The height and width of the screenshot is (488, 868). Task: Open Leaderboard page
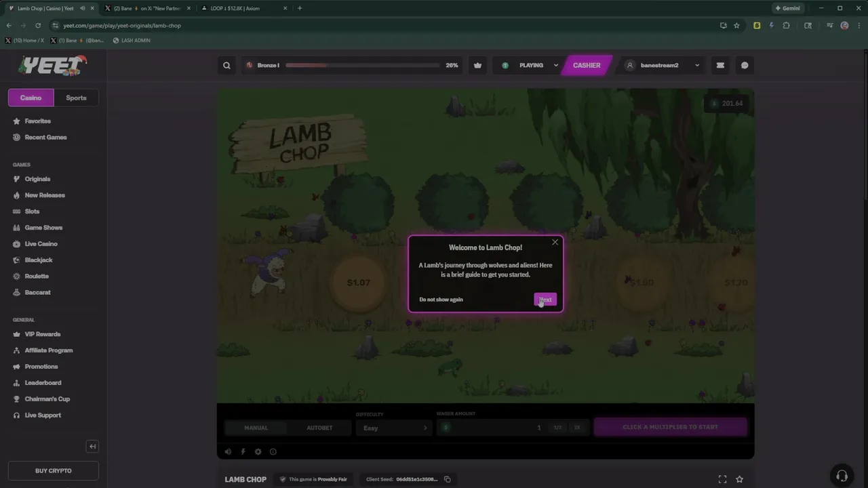coord(43,383)
